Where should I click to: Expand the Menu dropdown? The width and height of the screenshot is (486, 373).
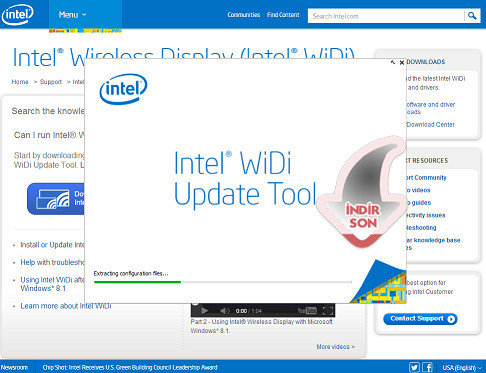pos(72,15)
